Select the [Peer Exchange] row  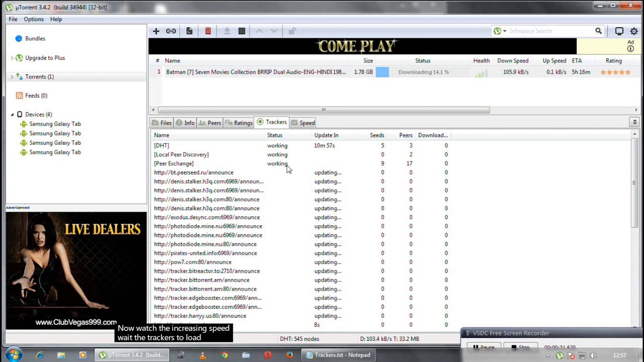[302, 164]
